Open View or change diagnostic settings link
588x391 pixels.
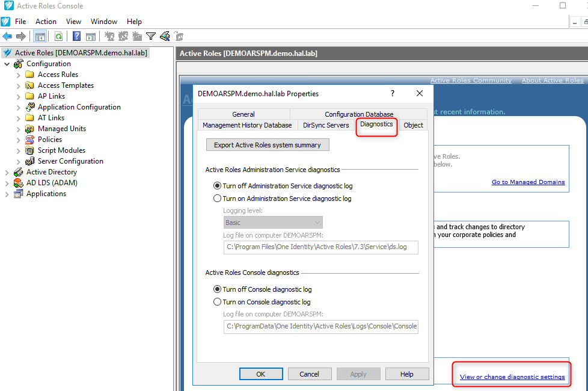[x=512, y=377]
